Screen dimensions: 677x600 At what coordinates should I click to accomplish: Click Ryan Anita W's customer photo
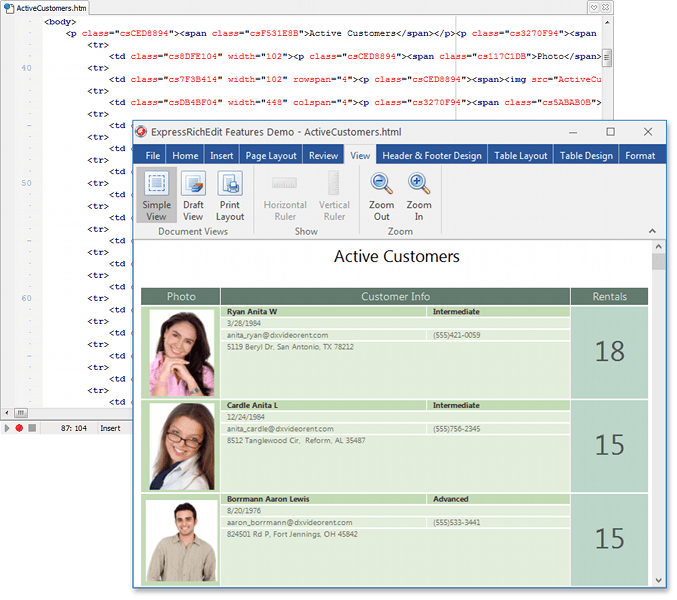pos(182,352)
